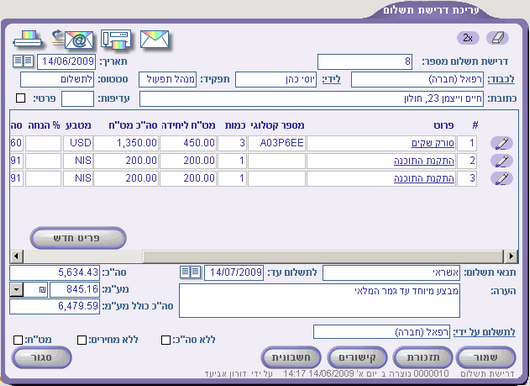Click the eraser clear icon
The height and width of the screenshot is (386, 530).
[x=498, y=38]
